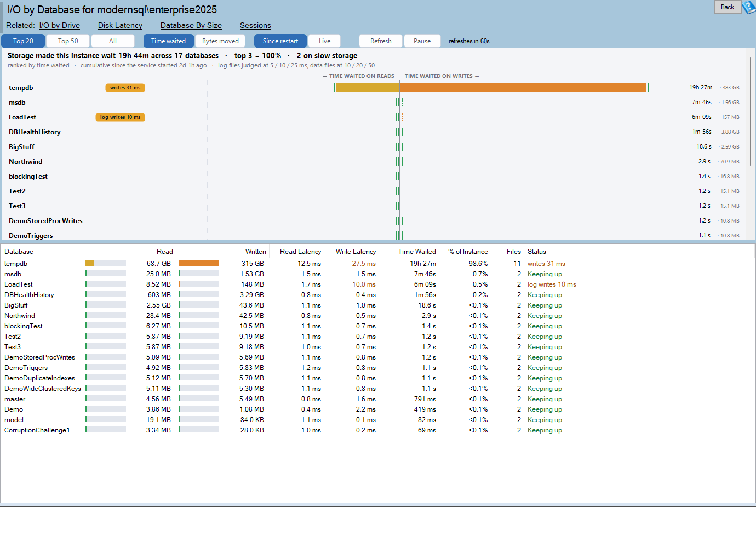Click the help icon beside Back

[x=749, y=7]
